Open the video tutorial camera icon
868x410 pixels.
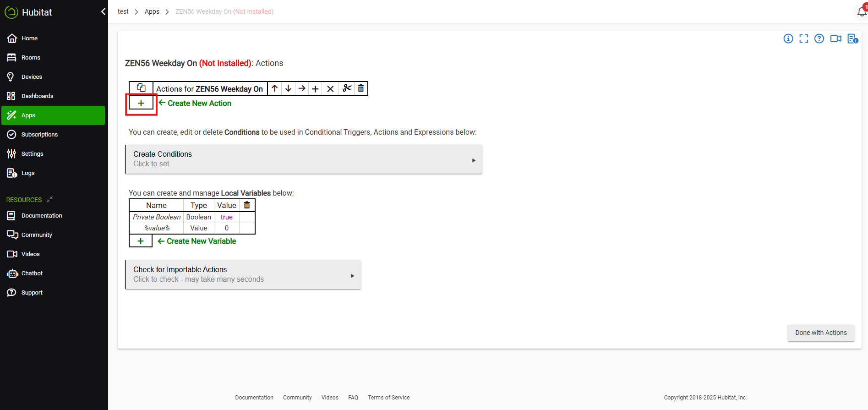tap(836, 38)
